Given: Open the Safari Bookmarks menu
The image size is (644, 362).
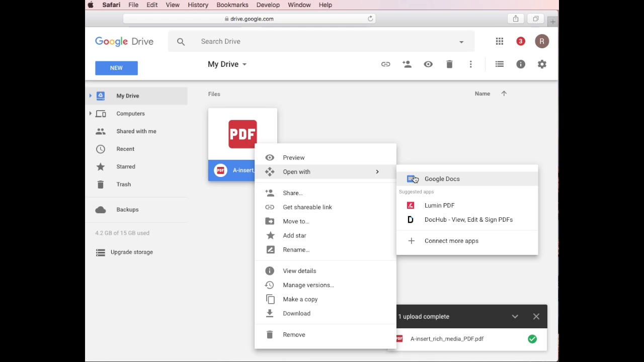Looking at the screenshot, I should [x=232, y=5].
